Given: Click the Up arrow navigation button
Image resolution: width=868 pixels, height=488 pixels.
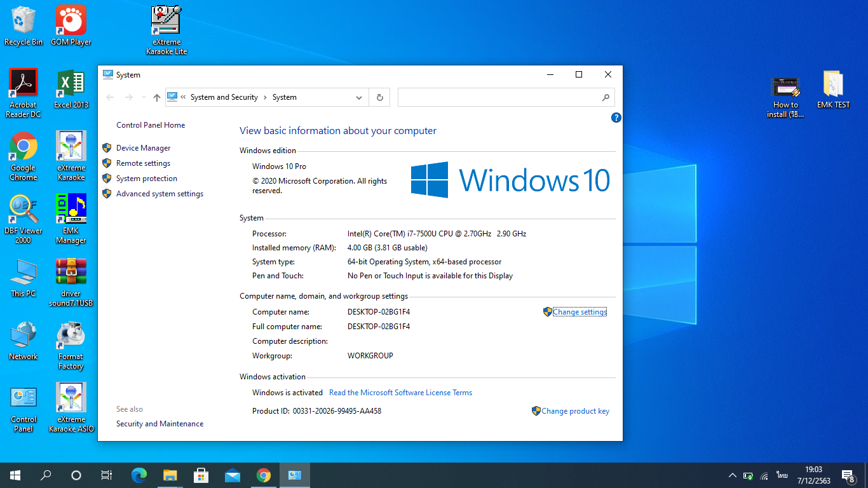Looking at the screenshot, I should pos(157,97).
